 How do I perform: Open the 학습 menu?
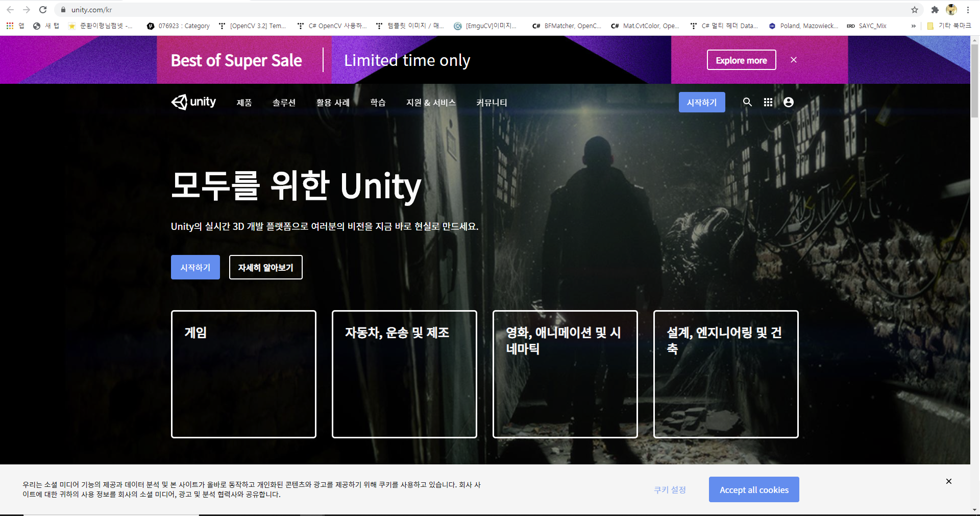[x=378, y=102]
